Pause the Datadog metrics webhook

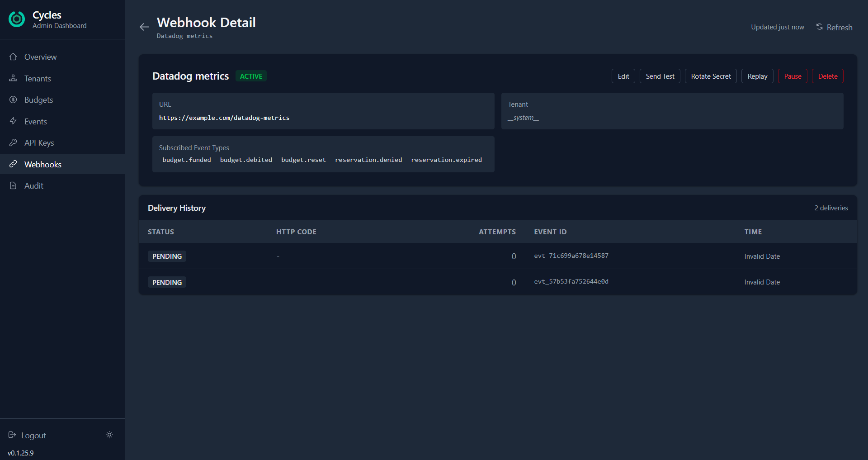(x=792, y=76)
